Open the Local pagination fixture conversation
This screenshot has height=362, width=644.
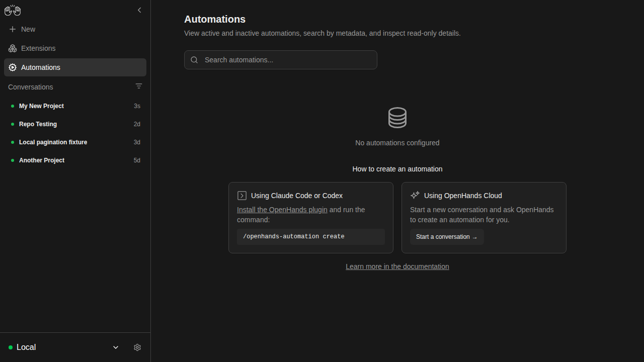click(75, 142)
